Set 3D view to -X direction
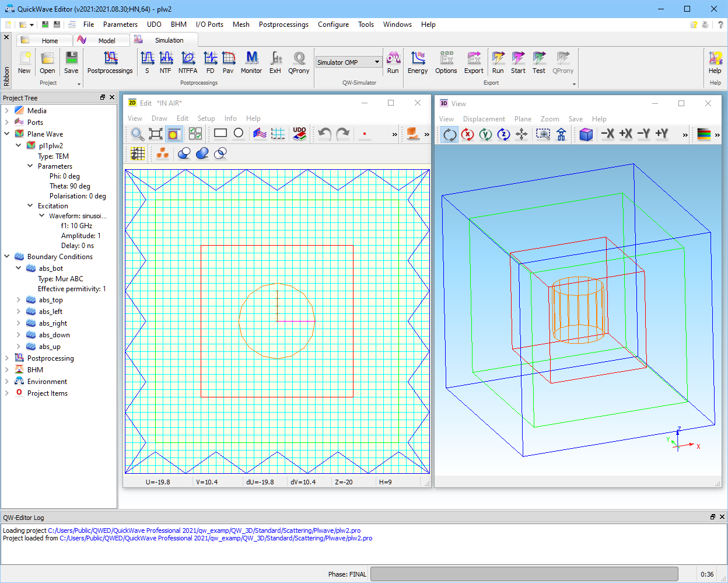The width and height of the screenshot is (728, 583). coord(607,134)
